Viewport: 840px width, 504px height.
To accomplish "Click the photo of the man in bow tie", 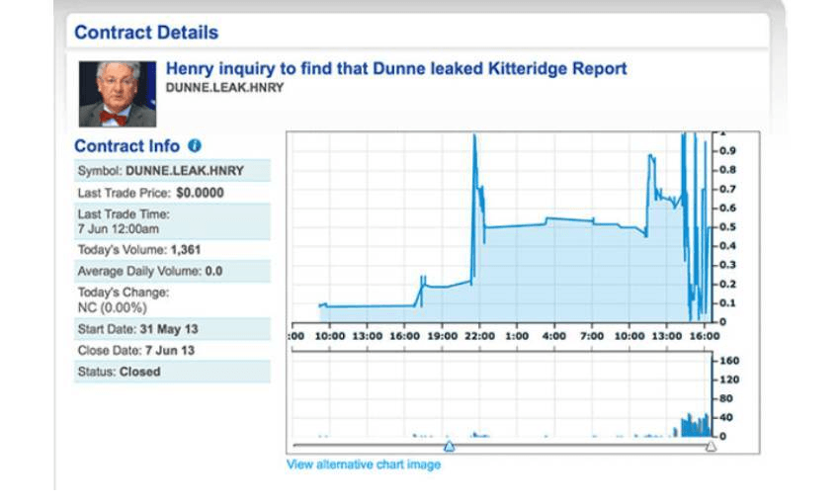I will coord(118,94).
